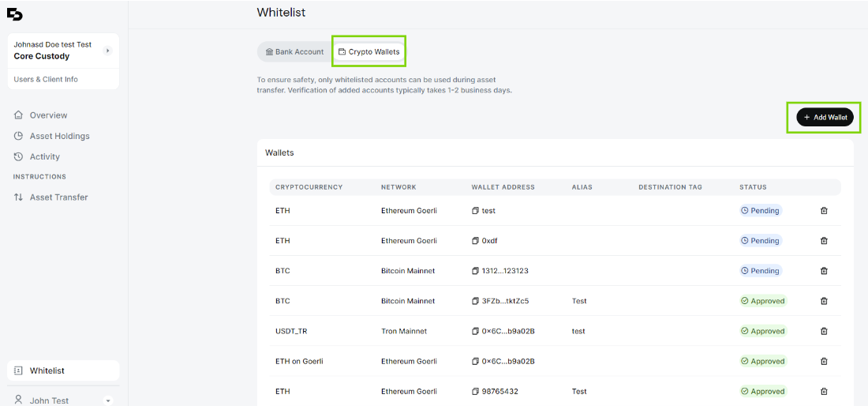
Task: Copy the 3FZb...tktZc5 wallet address
Action: click(475, 301)
